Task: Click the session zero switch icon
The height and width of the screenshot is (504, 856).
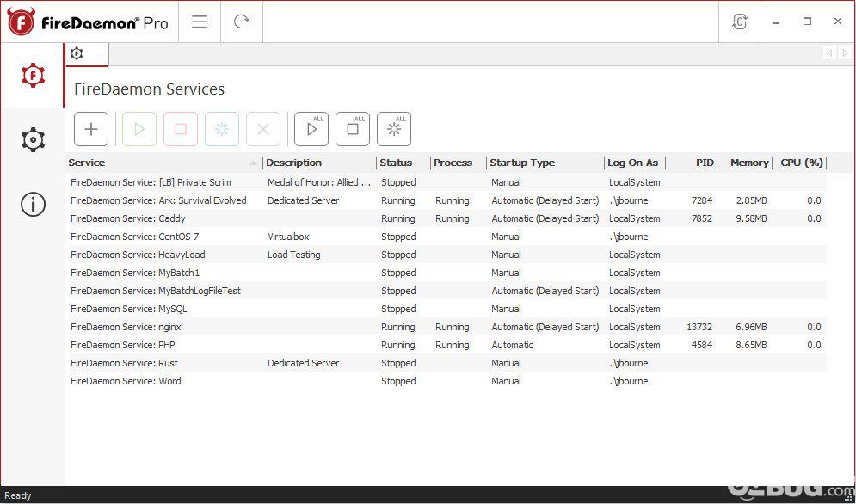Action: pyautogui.click(x=740, y=22)
